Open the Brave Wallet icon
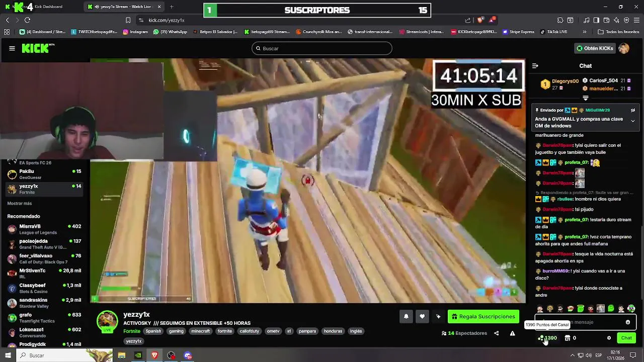644x362 pixels. coord(606,20)
